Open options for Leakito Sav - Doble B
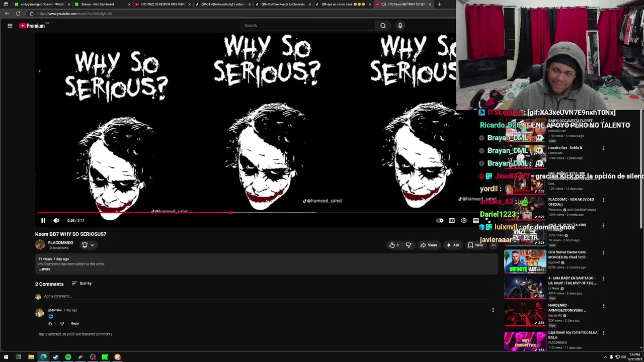Screen dimensions: 644x362 [x=603, y=148]
